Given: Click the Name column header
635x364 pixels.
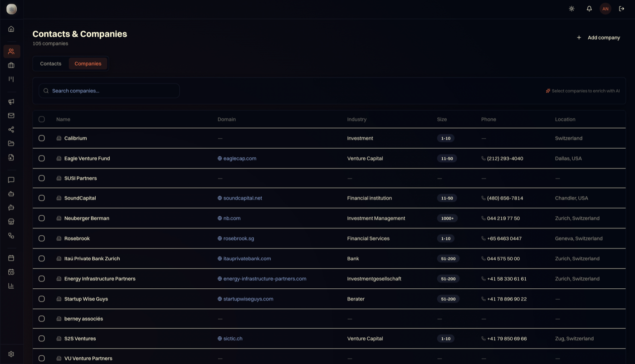Looking at the screenshot, I should 63,119.
